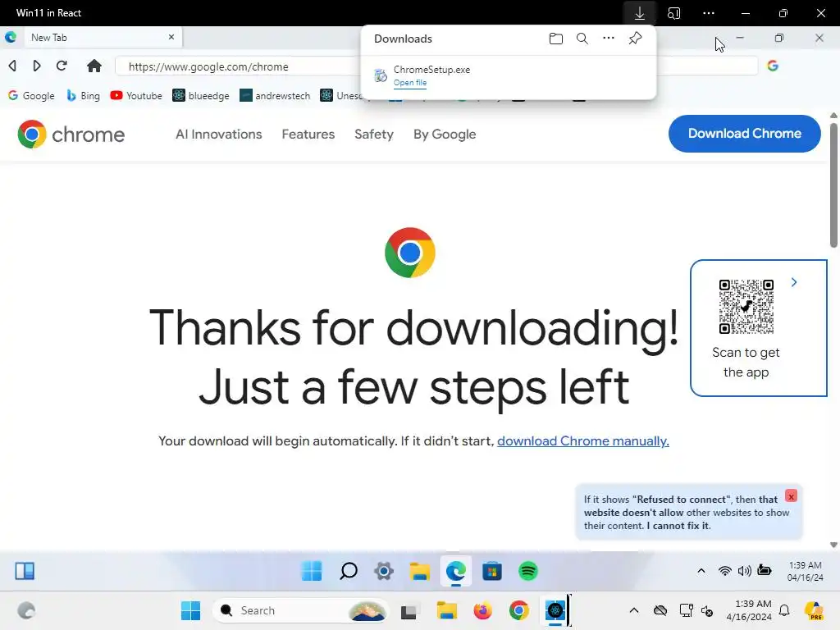Click the Open file link for ChromeSetup.exe
This screenshot has width=840, height=630.
(410, 83)
